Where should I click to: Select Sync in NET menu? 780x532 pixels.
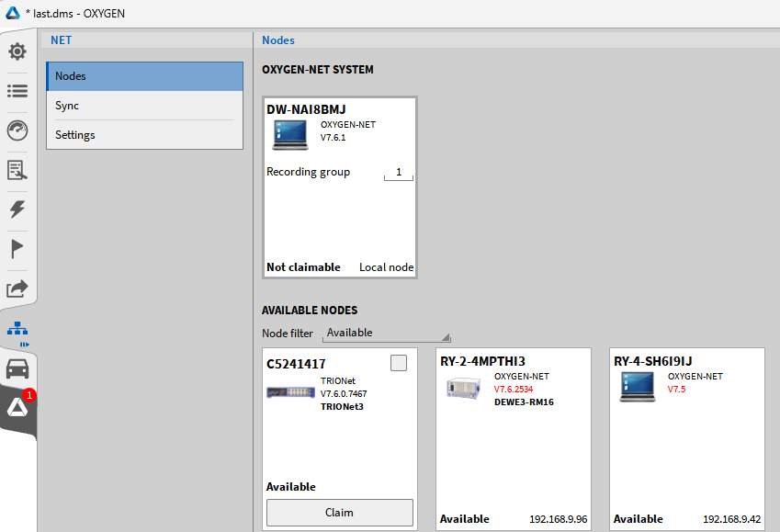pos(145,106)
